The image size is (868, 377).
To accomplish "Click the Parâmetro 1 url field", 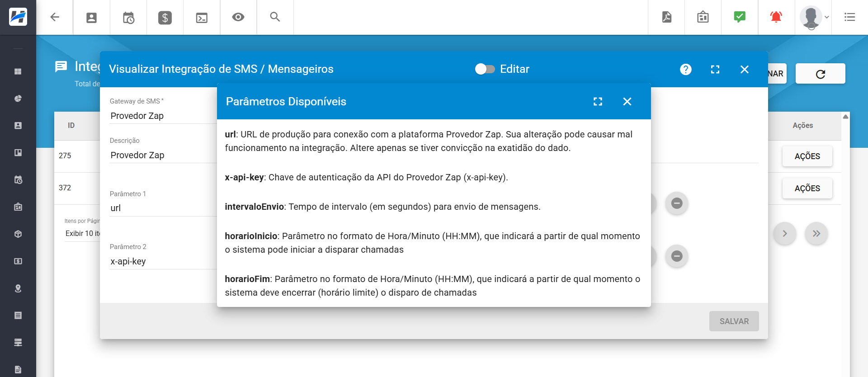I will coord(163,208).
